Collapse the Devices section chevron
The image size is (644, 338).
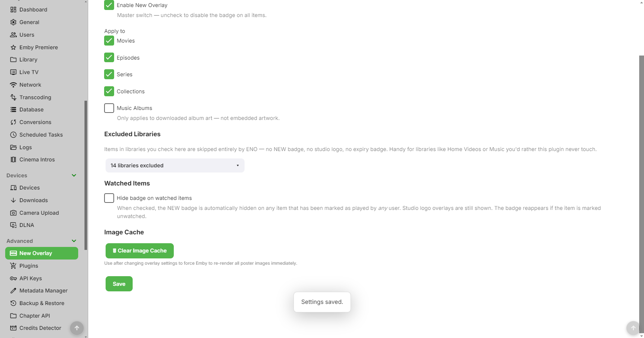point(74,175)
